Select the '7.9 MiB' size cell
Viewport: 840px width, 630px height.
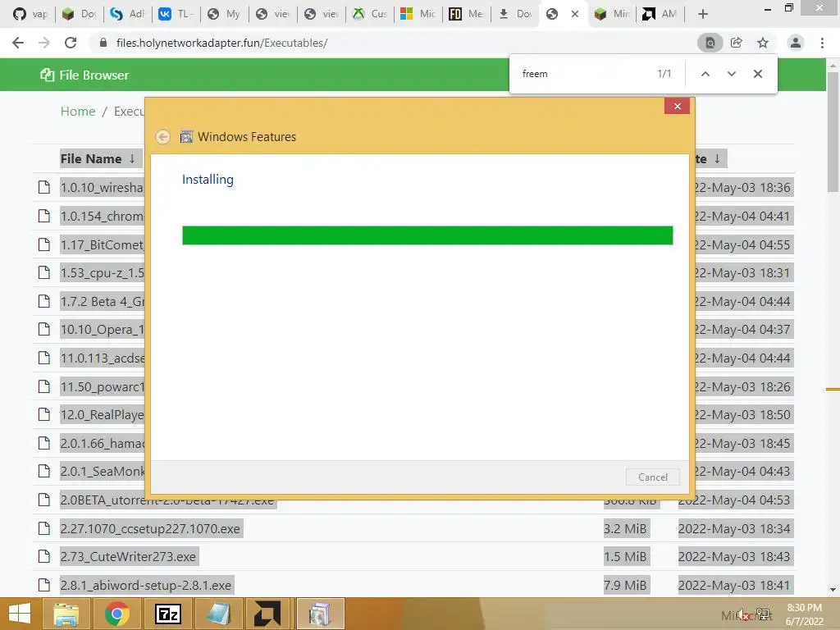tap(625, 585)
